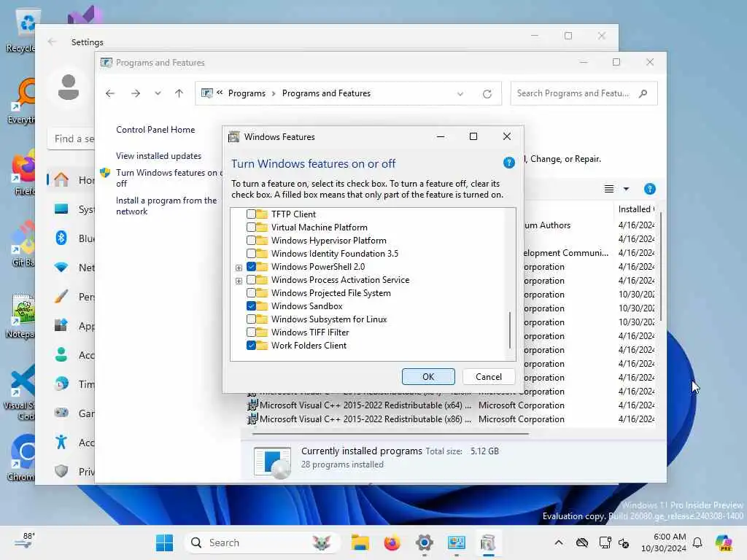
Task: Open notifications bell in taskbar
Action: 697,542
